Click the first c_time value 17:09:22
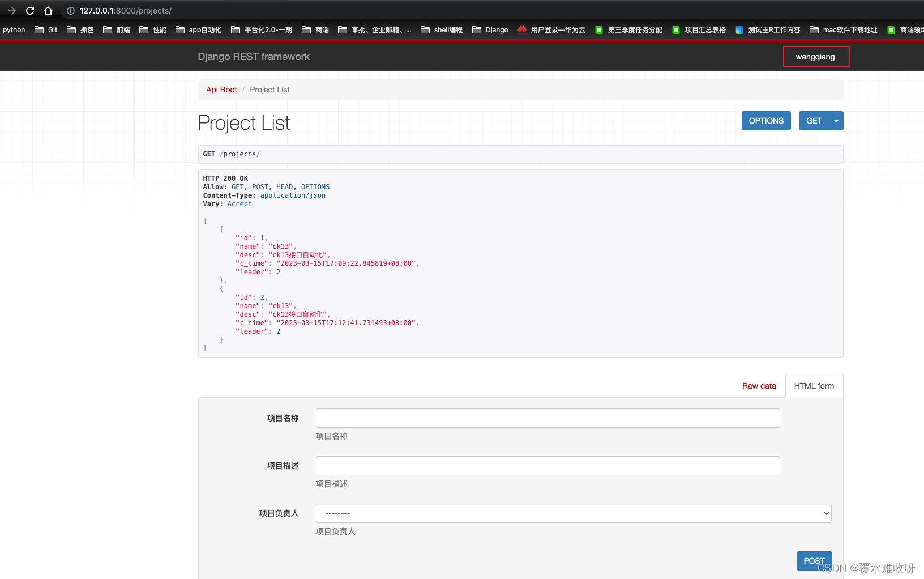Image resolution: width=924 pixels, height=579 pixels. point(346,263)
